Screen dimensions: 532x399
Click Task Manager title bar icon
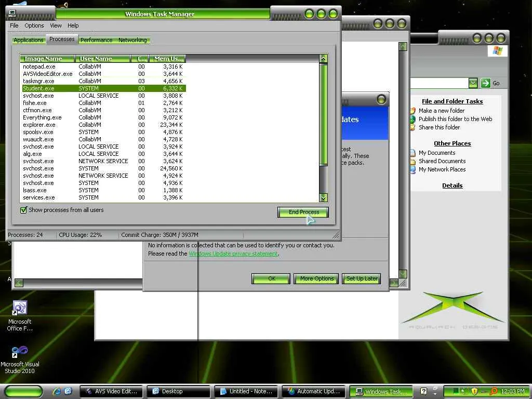(x=12, y=13)
